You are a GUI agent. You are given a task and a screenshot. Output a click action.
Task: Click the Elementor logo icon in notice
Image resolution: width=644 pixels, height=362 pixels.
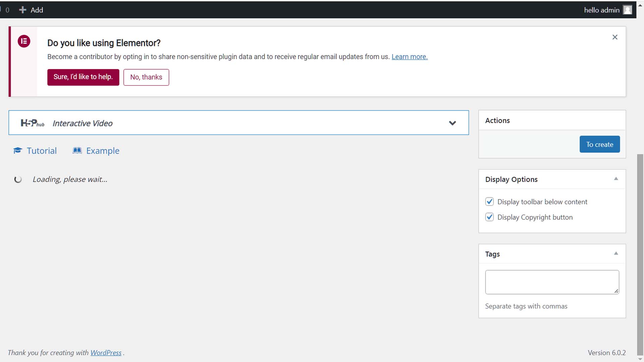24,41
